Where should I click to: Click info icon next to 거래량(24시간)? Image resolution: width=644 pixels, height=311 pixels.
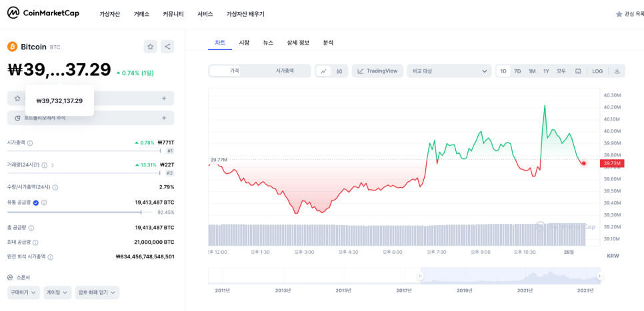point(45,165)
